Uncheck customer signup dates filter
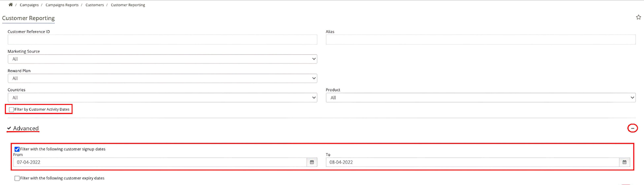This screenshot has height=185, width=644. pyautogui.click(x=17, y=149)
